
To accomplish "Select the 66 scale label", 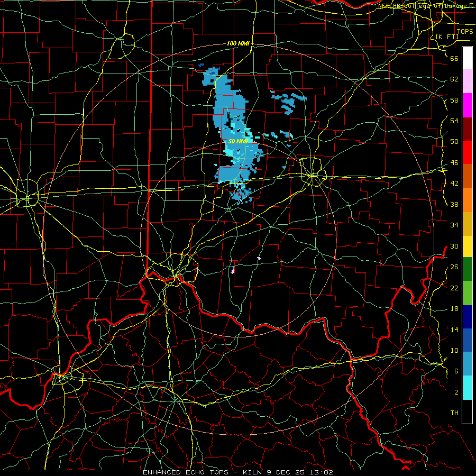I will [454, 58].
